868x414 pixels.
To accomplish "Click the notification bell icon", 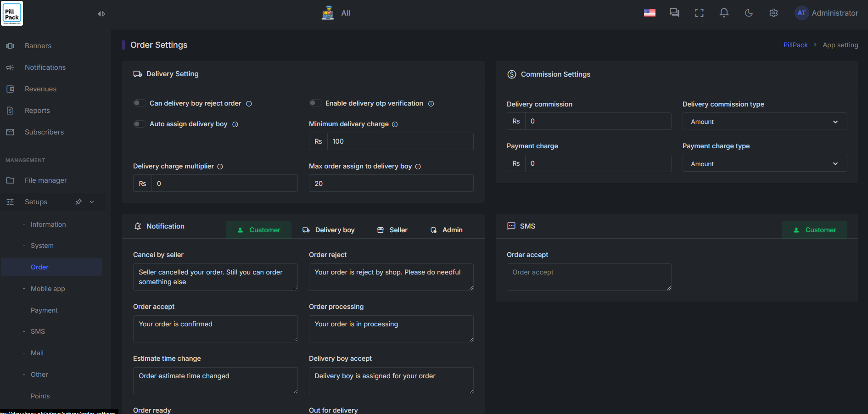I will pyautogui.click(x=724, y=13).
